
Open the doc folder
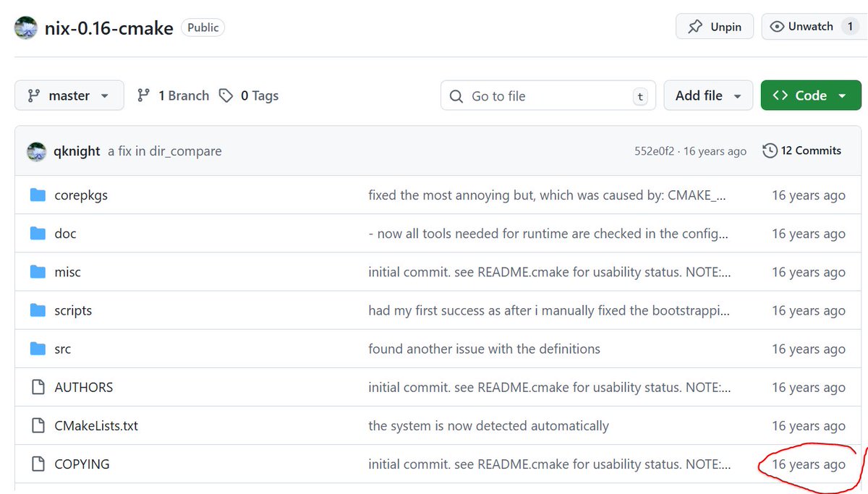tap(65, 234)
